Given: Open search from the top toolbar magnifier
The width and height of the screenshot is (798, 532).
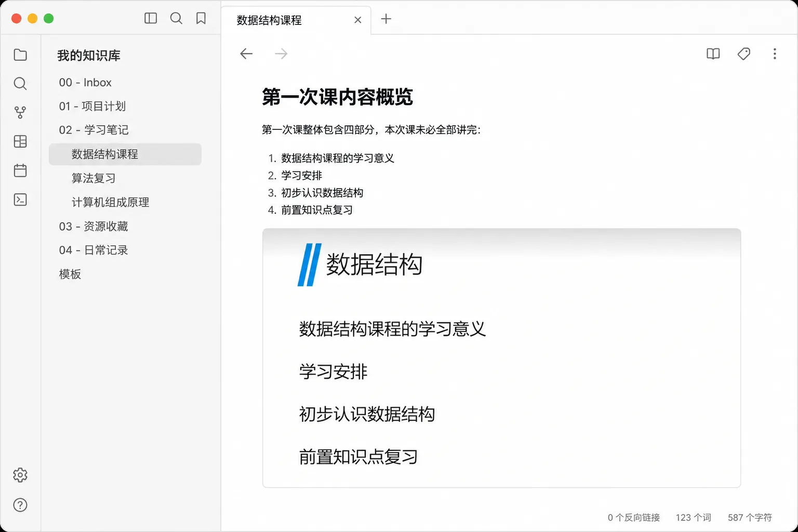Looking at the screenshot, I should pyautogui.click(x=176, y=19).
